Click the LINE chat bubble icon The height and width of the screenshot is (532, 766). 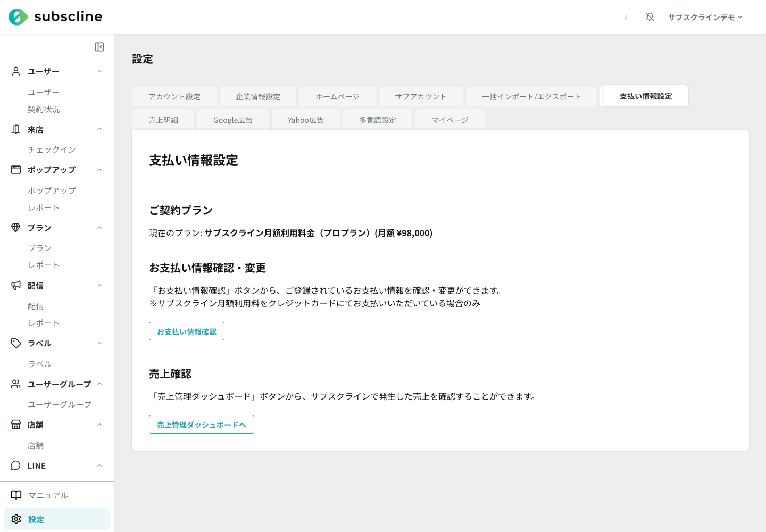click(16, 465)
